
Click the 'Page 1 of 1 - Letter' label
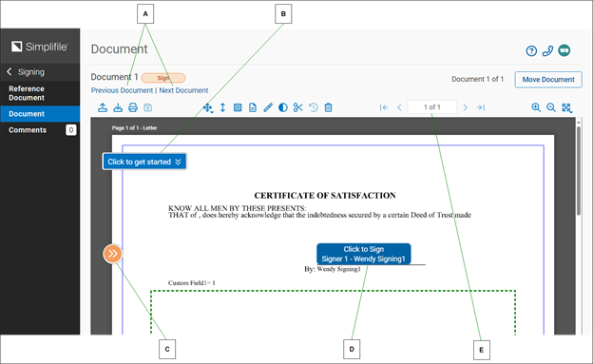tap(134, 128)
